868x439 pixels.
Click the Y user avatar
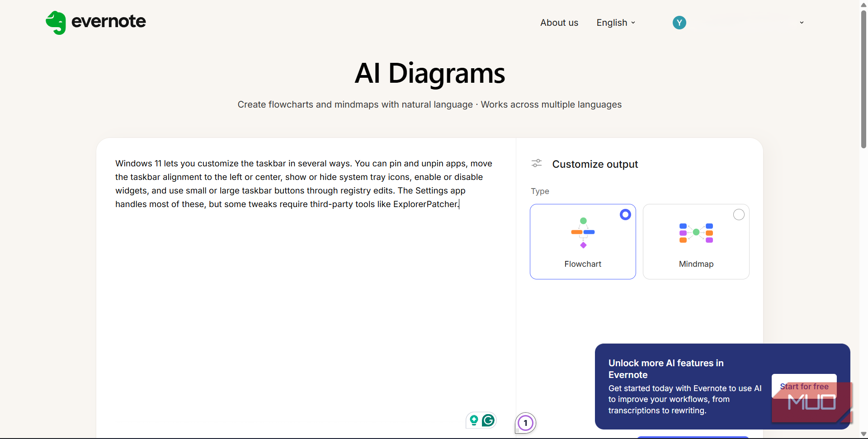(x=679, y=23)
